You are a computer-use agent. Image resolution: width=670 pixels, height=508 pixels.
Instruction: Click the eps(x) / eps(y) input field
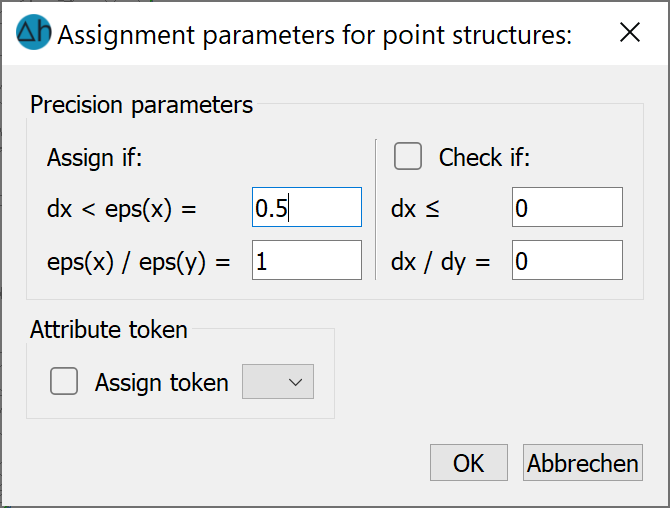pos(307,260)
